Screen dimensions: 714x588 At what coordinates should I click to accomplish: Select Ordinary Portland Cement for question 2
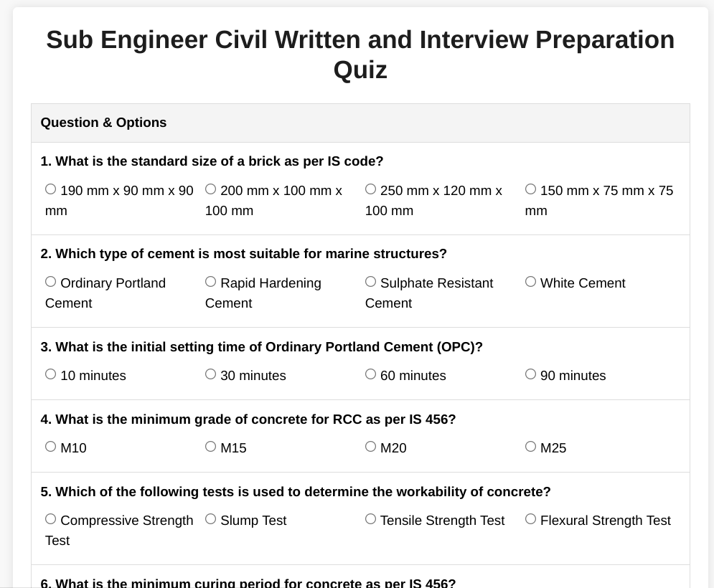tap(50, 281)
